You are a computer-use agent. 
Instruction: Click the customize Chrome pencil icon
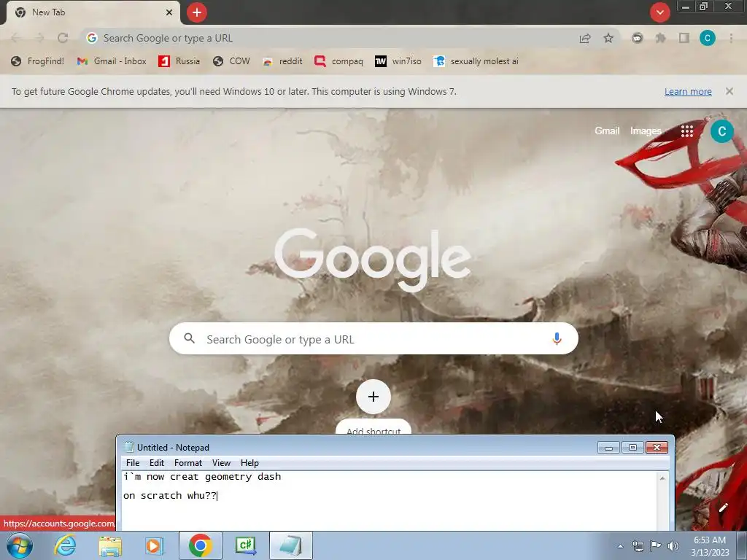click(723, 507)
